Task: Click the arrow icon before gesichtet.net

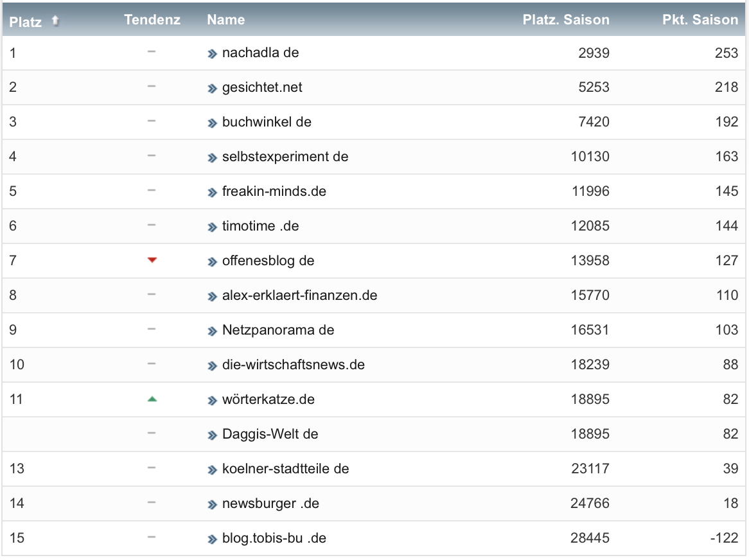Action: (x=212, y=89)
